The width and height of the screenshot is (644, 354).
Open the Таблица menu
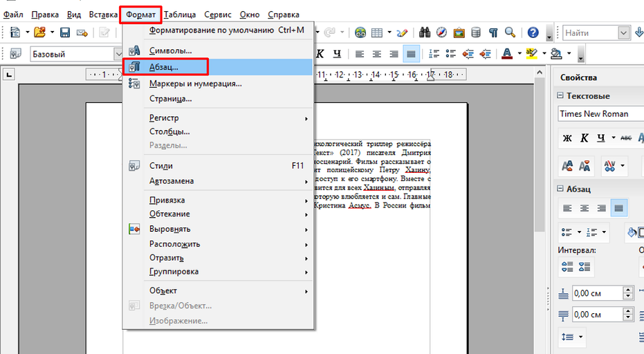pyautogui.click(x=180, y=14)
